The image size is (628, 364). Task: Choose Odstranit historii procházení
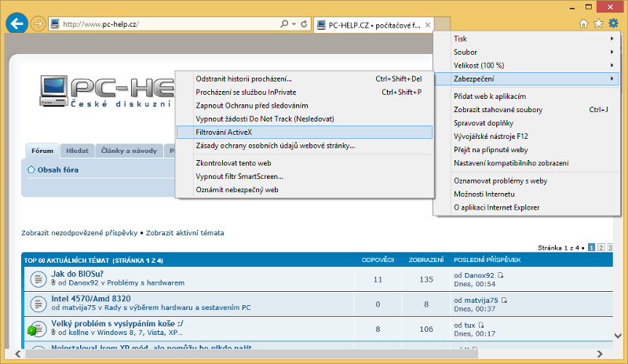[x=243, y=78]
